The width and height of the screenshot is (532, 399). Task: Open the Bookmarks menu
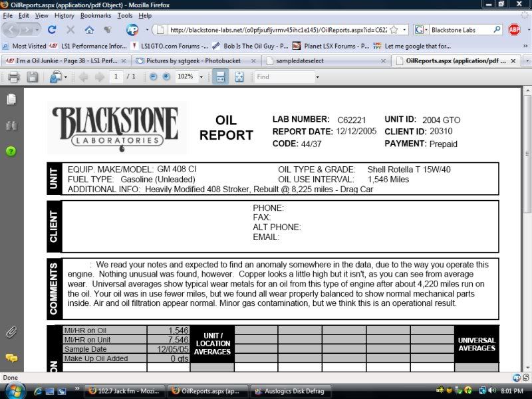(x=96, y=15)
